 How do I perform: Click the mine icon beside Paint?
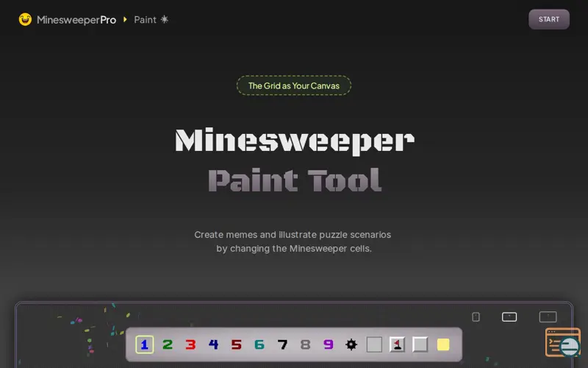pos(165,19)
